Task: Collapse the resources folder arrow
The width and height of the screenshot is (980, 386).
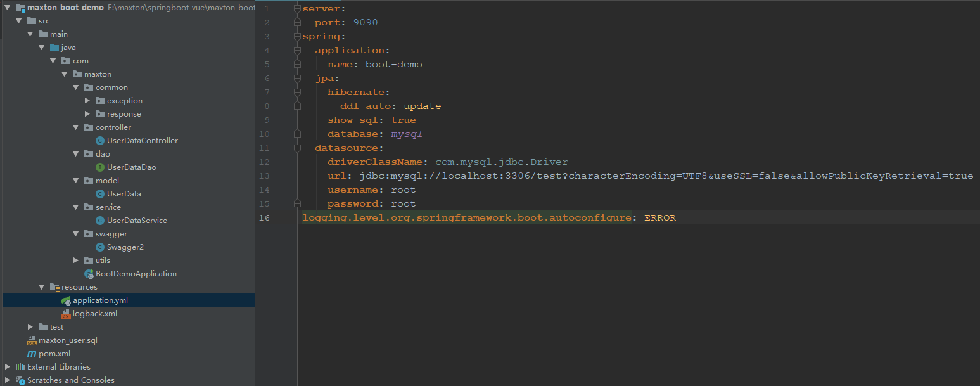Action: (x=41, y=287)
